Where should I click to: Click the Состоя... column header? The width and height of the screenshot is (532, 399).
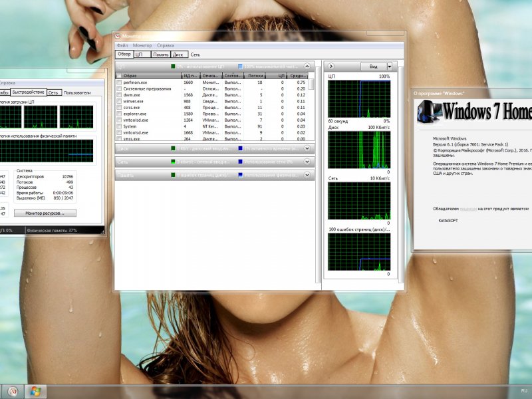[x=233, y=76]
